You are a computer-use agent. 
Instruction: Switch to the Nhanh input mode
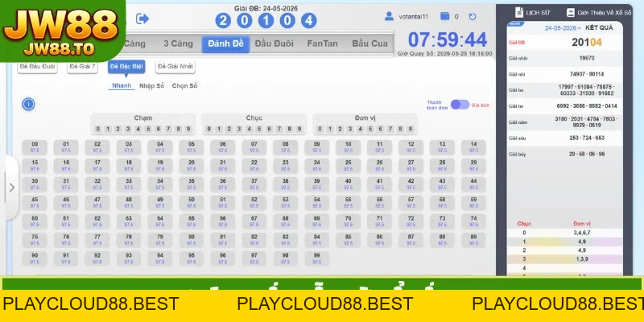coord(122,86)
